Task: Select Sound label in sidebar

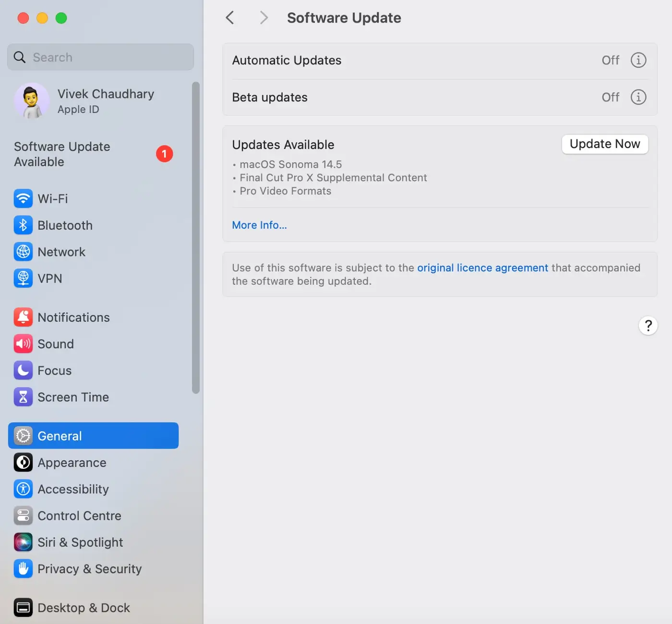Action: click(x=56, y=344)
